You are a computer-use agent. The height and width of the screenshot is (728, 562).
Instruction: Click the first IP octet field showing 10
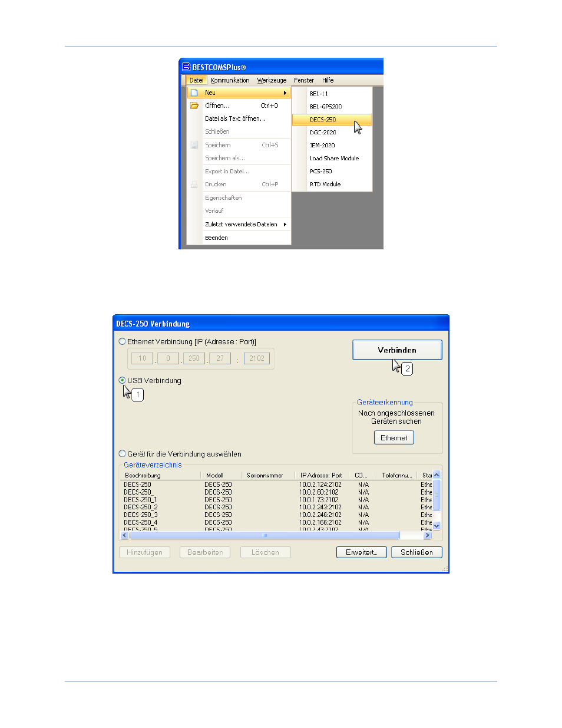point(143,358)
